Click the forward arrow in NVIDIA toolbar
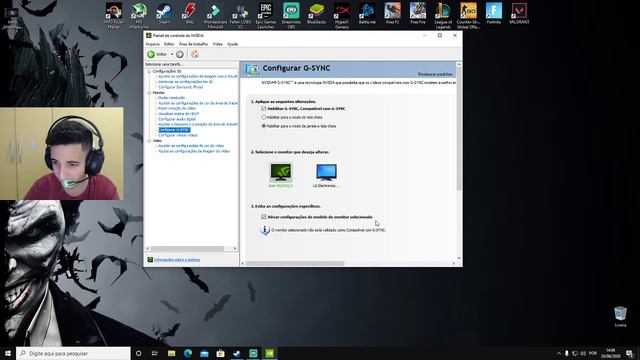Viewport: 640px width, 360px height. coord(180,54)
